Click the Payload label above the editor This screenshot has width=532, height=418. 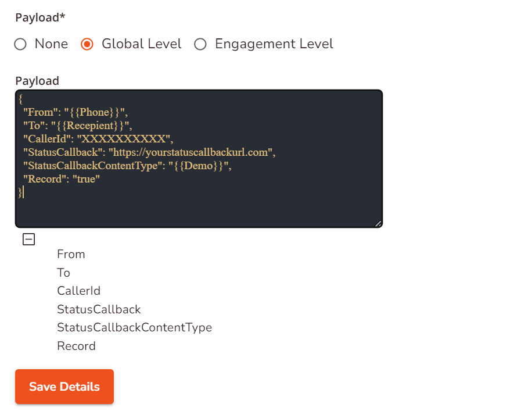(37, 81)
